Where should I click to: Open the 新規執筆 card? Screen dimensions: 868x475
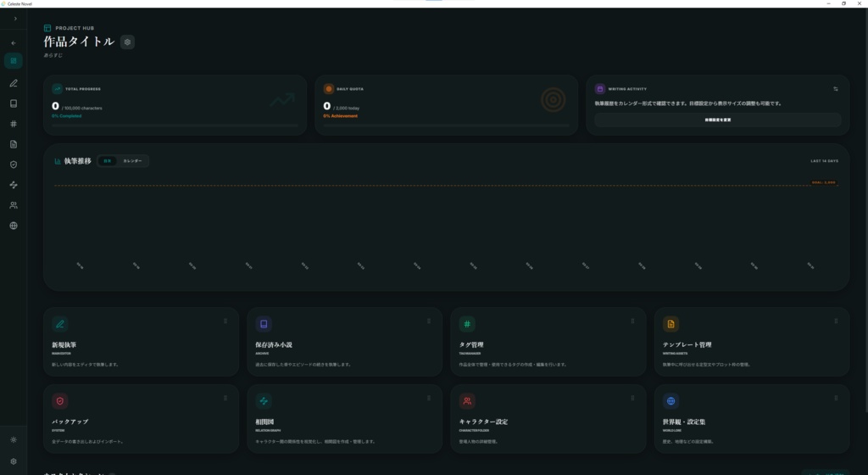pos(142,342)
